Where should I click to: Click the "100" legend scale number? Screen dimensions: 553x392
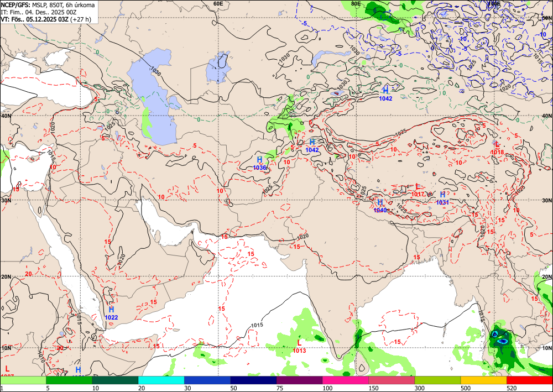click(x=327, y=388)
